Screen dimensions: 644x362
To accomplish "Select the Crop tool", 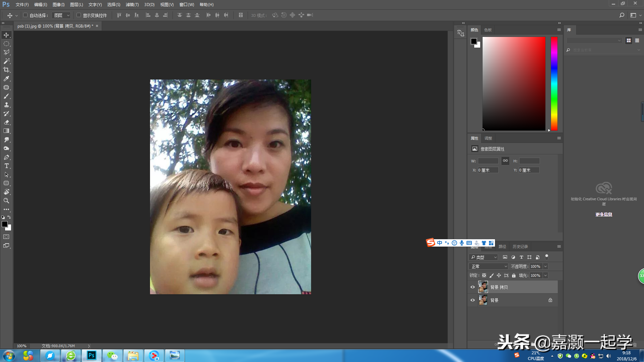I will pyautogui.click(x=6, y=70).
